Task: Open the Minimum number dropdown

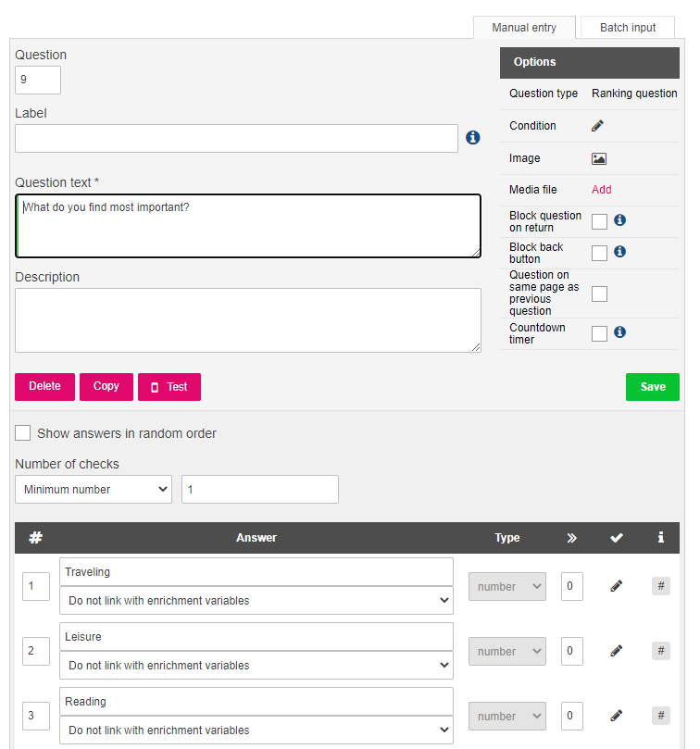Action: [94, 489]
